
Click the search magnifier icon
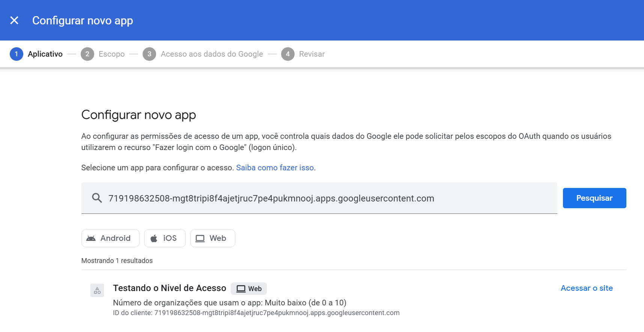click(97, 198)
